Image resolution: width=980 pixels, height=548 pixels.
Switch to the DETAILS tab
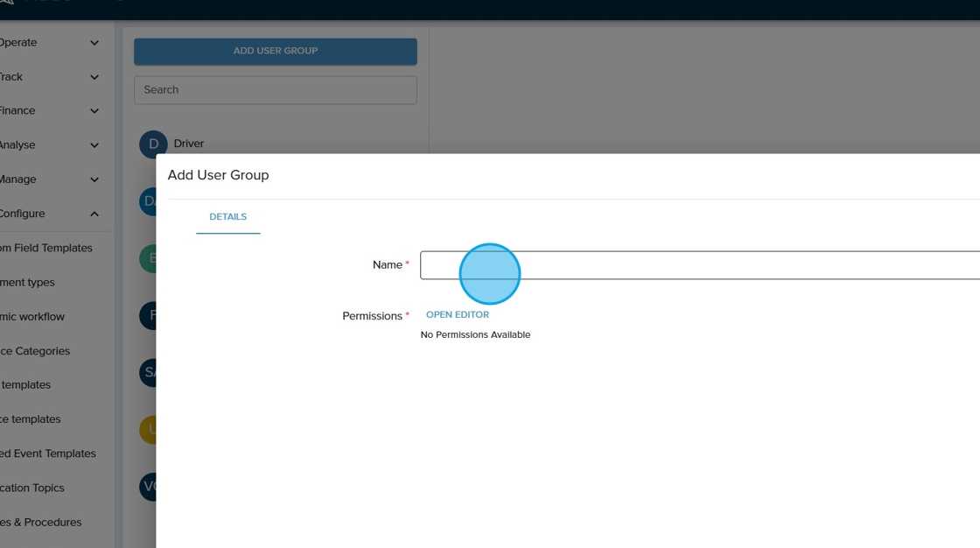[x=227, y=217]
